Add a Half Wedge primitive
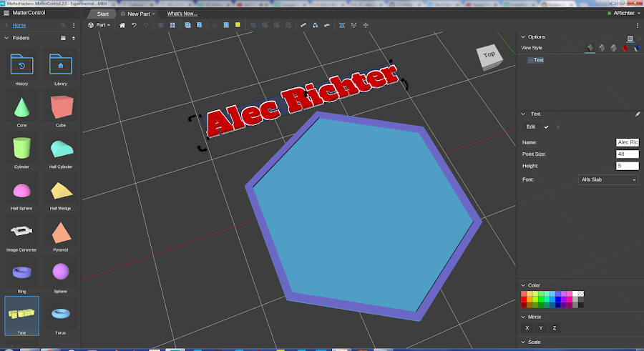 [x=61, y=193]
